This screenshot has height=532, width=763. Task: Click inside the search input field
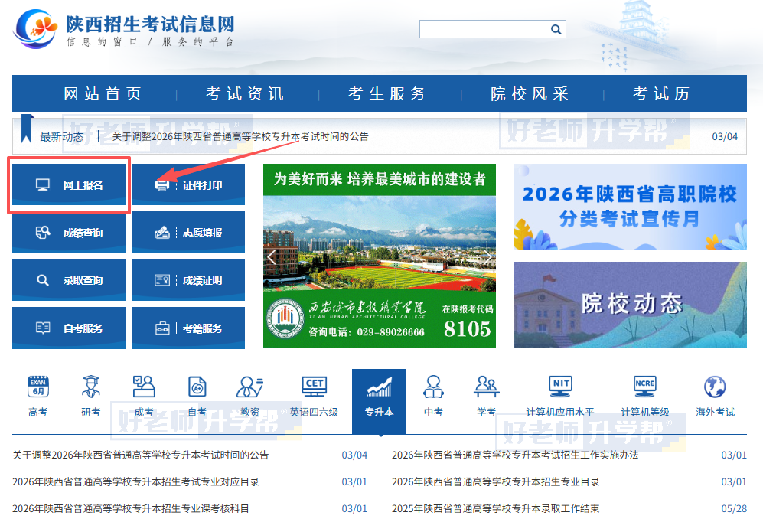pyautogui.click(x=482, y=29)
